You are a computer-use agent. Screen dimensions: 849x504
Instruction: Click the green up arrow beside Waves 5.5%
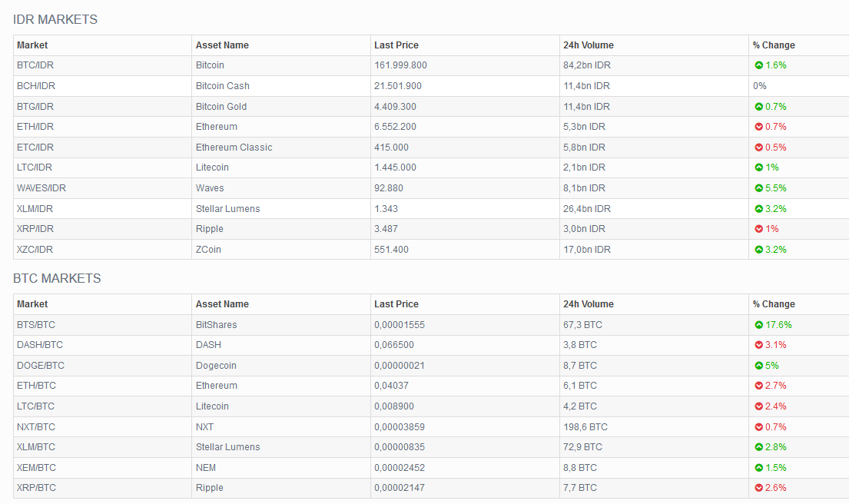(x=758, y=188)
